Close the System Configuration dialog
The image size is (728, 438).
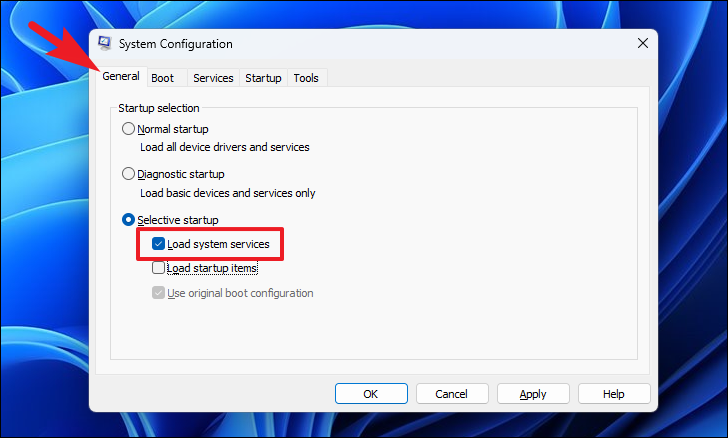click(643, 43)
